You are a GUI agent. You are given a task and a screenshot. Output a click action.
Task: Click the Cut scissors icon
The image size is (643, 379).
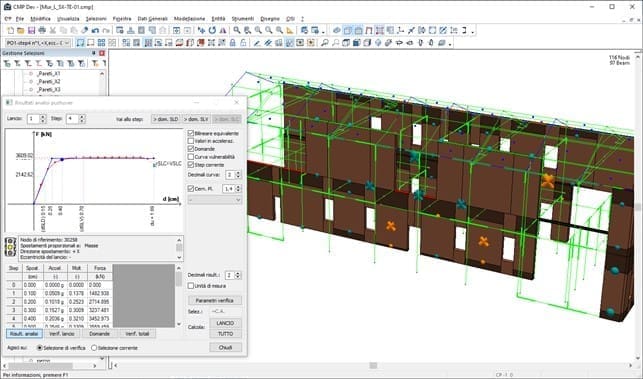52,30
